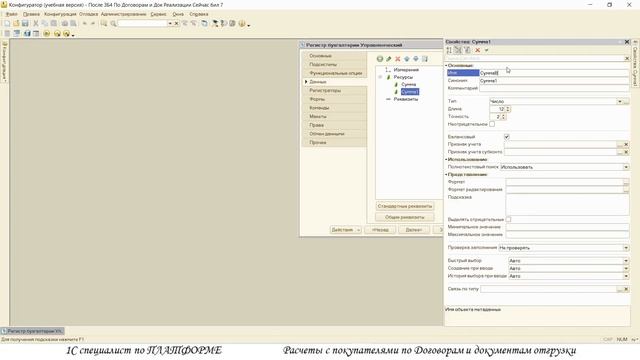The height and width of the screenshot is (360, 640).
Task: Switch to the Основные tab of the register editor
Action: pyautogui.click(x=334, y=56)
